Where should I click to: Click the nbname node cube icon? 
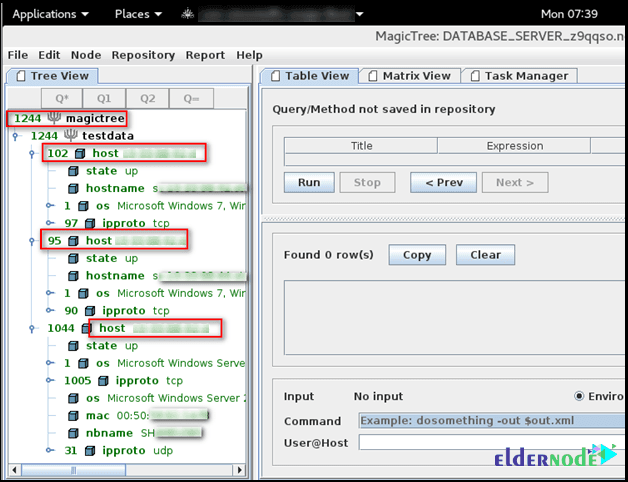coord(74,433)
